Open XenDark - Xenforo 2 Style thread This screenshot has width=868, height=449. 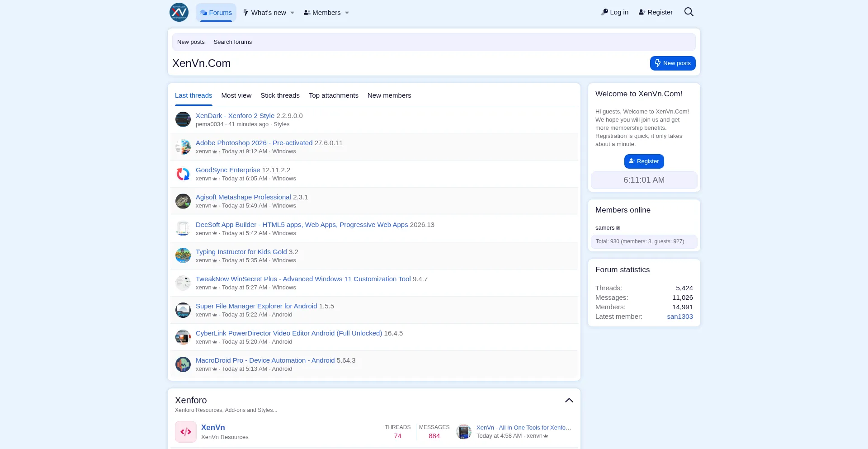pos(235,116)
